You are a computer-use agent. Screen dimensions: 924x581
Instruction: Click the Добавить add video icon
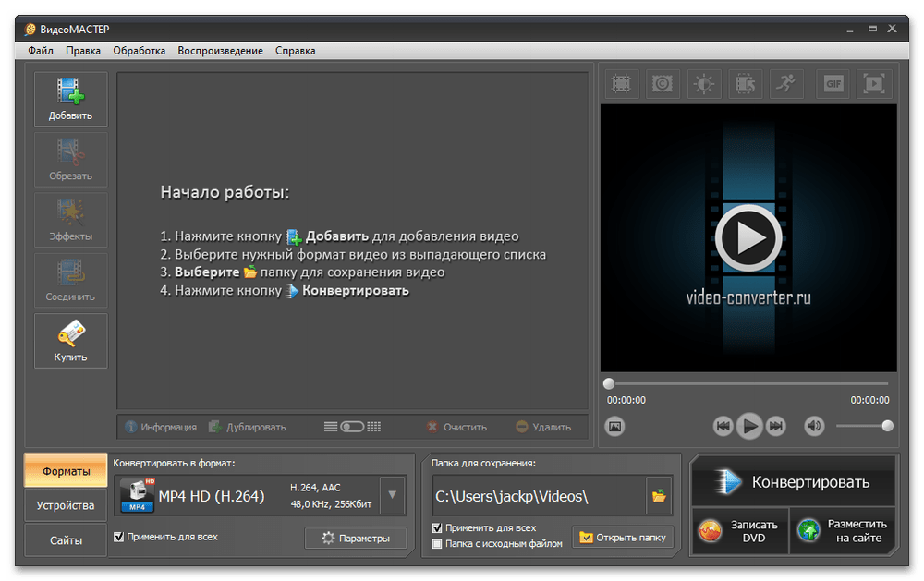click(x=71, y=99)
